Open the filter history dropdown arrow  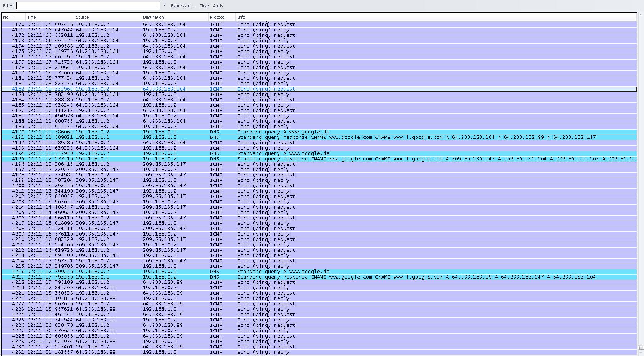pyautogui.click(x=164, y=6)
